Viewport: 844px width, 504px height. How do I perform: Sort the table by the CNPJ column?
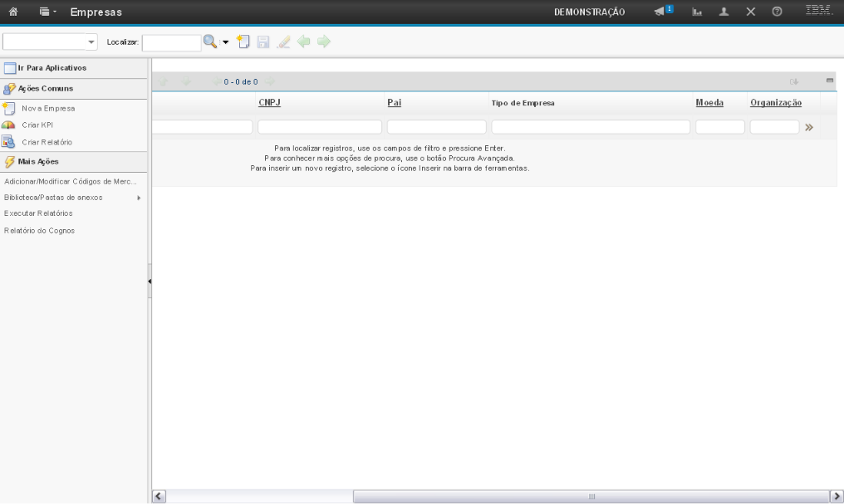[x=269, y=102]
